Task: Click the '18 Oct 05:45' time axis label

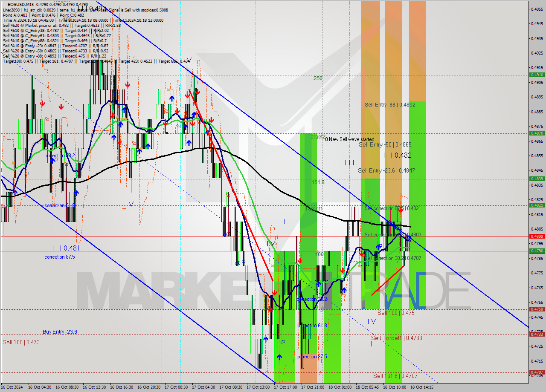Action: pyautogui.click(x=367, y=387)
